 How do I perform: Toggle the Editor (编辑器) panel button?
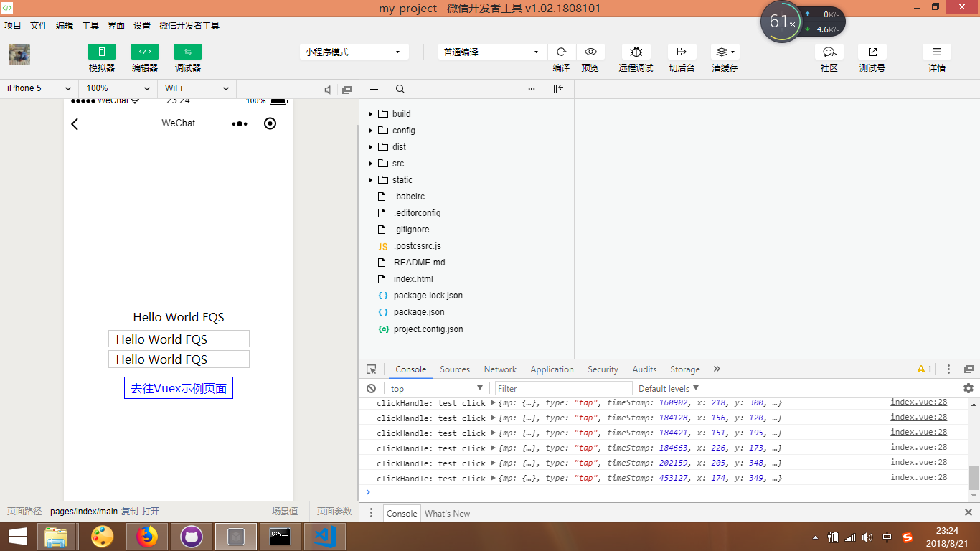tap(145, 52)
